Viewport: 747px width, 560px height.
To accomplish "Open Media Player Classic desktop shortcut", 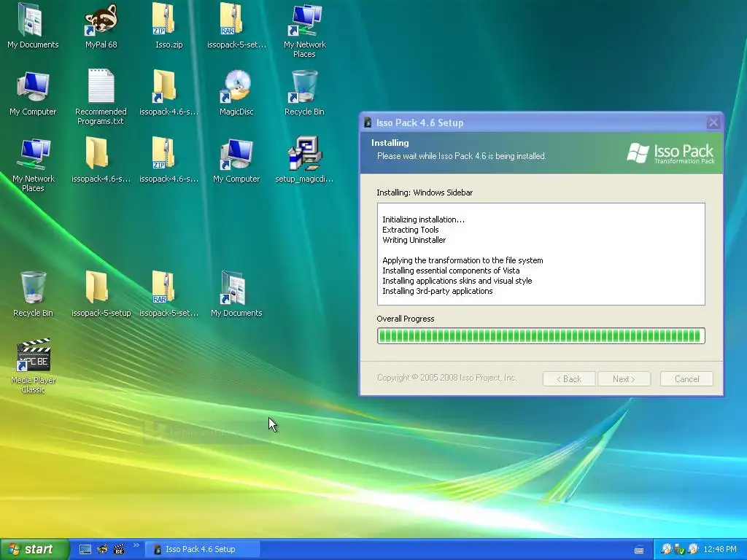I will click(x=34, y=365).
